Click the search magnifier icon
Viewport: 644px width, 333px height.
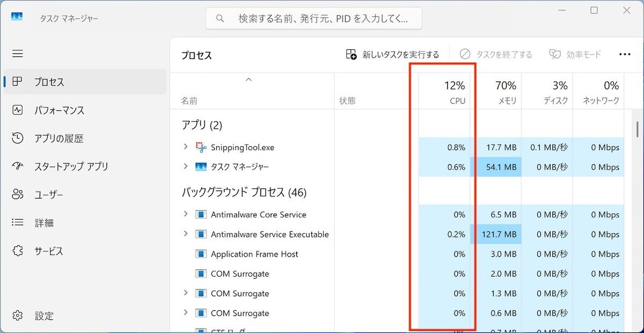pyautogui.click(x=220, y=18)
